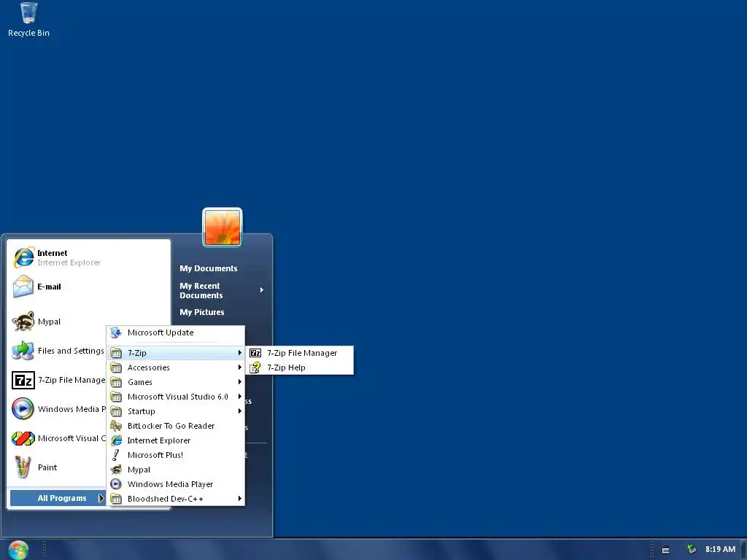Click the Internet Explorer icon in programs list
The height and width of the screenshot is (560, 747).
click(x=116, y=440)
